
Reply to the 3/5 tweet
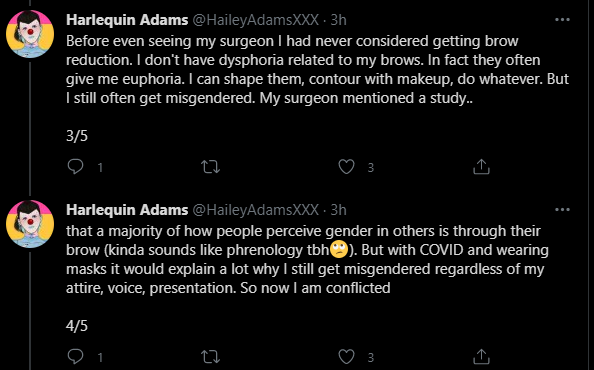75,167
